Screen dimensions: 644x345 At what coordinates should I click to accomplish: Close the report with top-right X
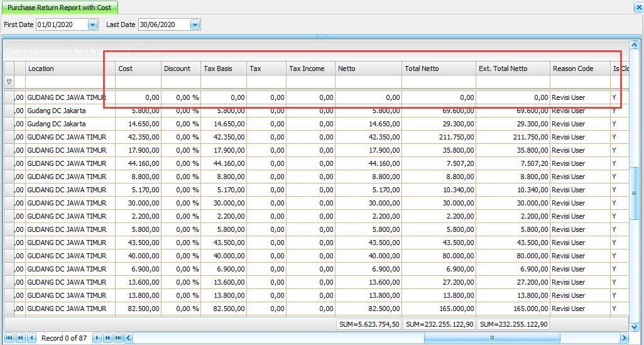pyautogui.click(x=638, y=7)
